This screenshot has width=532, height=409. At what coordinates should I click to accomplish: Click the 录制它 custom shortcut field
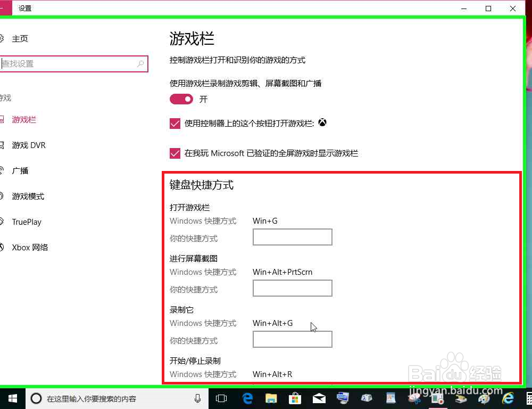click(292, 339)
